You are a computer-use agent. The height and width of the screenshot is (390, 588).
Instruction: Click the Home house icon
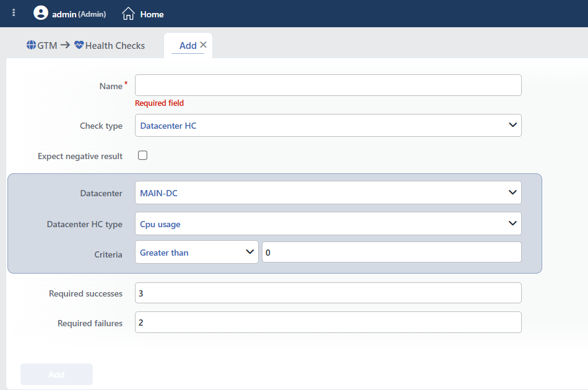pos(128,14)
